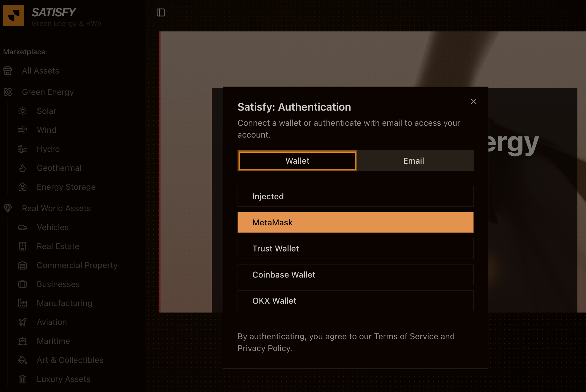Click the Aviation plane icon
The image size is (586, 392).
tap(23, 322)
